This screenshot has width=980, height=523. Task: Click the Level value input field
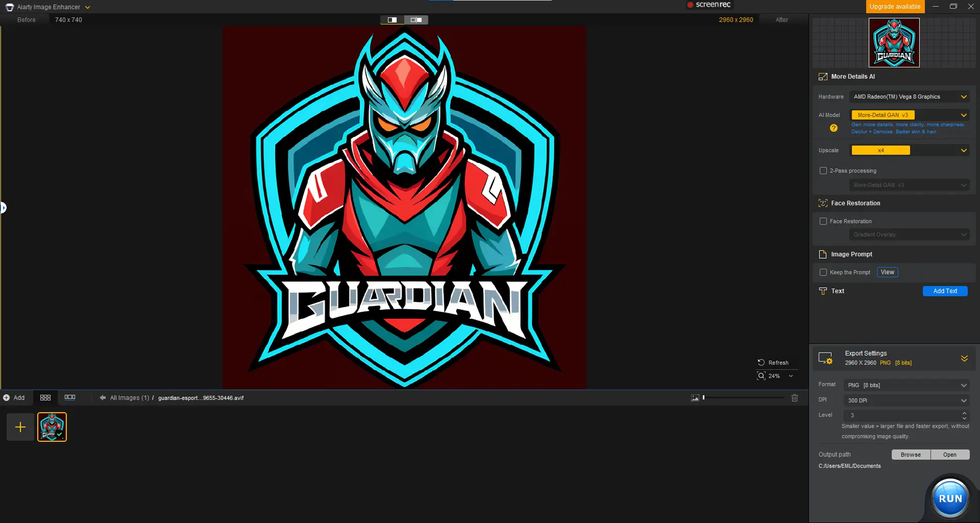pyautogui.click(x=901, y=415)
